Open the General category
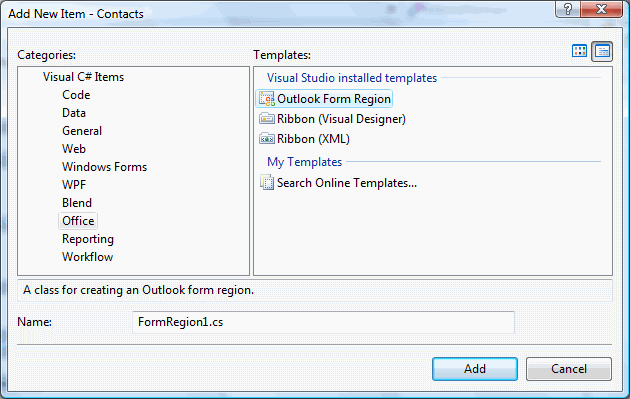Image resolution: width=630 pixels, height=399 pixels. pos(82,131)
